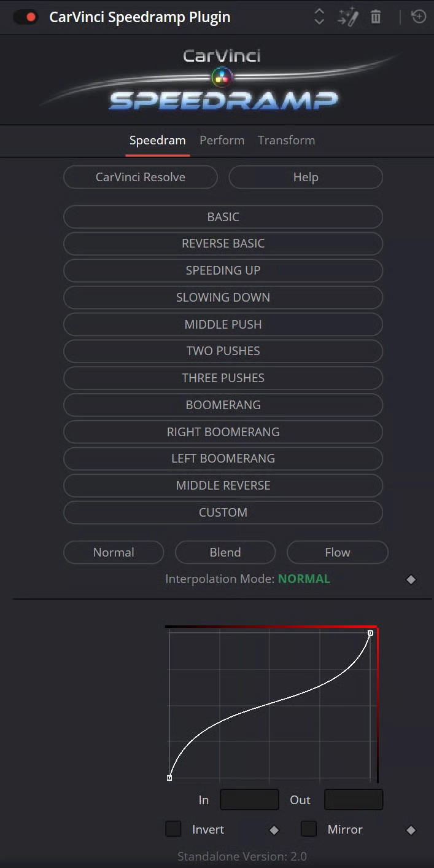The image size is (434, 868).
Task: Switch to the Perform tab
Action: pyautogui.click(x=222, y=140)
